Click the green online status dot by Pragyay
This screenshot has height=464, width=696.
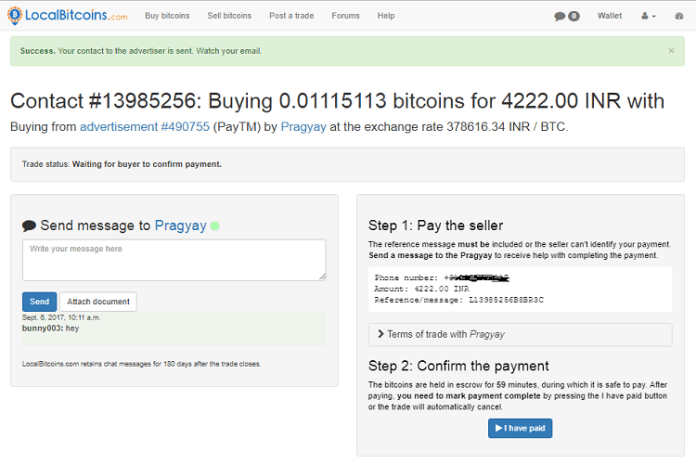coord(215,226)
